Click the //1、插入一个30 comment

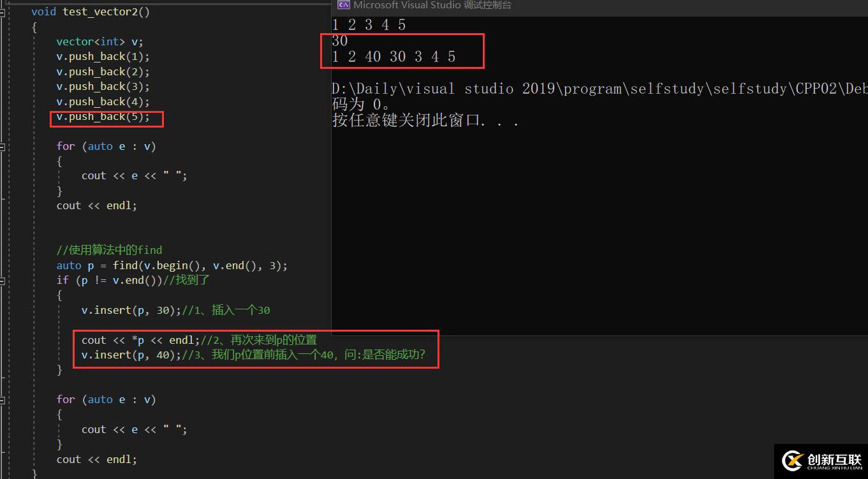coord(226,310)
